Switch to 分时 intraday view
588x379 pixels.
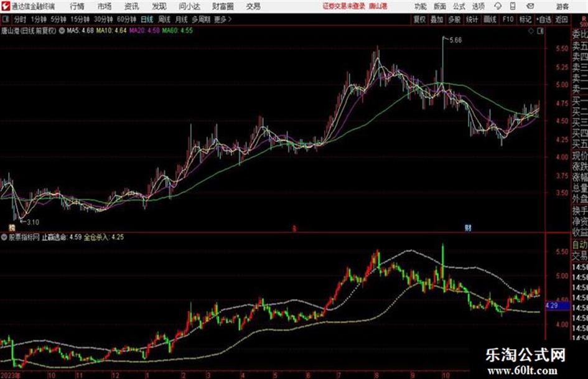[20, 19]
